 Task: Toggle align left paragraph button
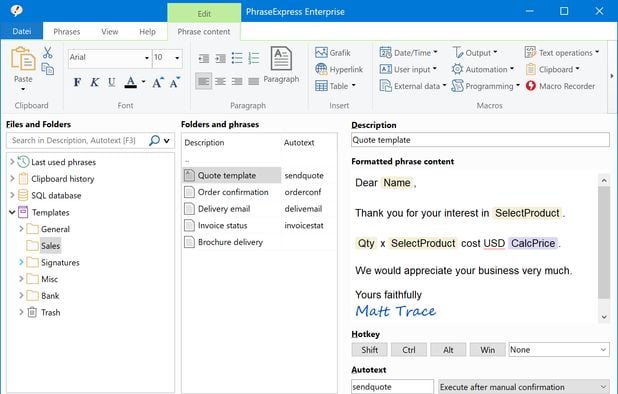point(204,81)
